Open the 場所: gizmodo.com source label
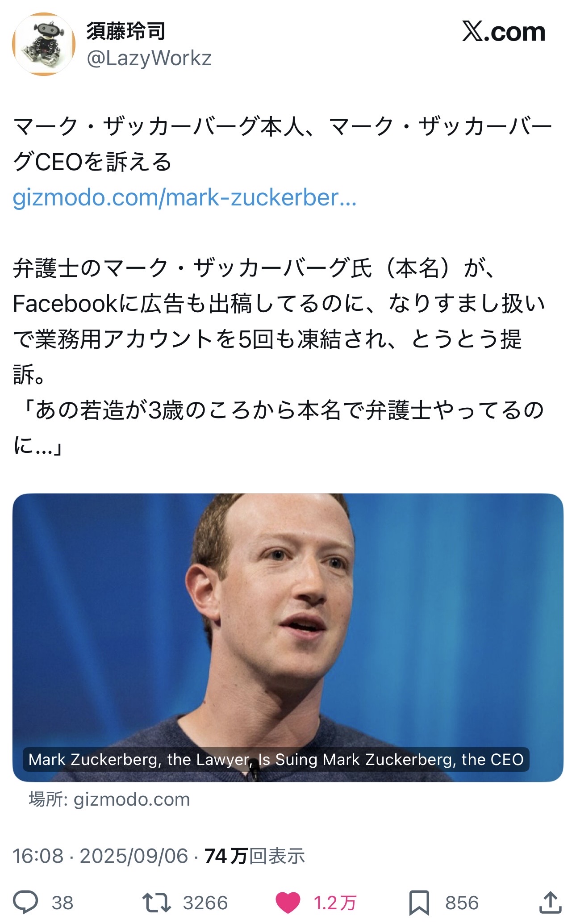The width and height of the screenshot is (576, 924). [x=109, y=799]
